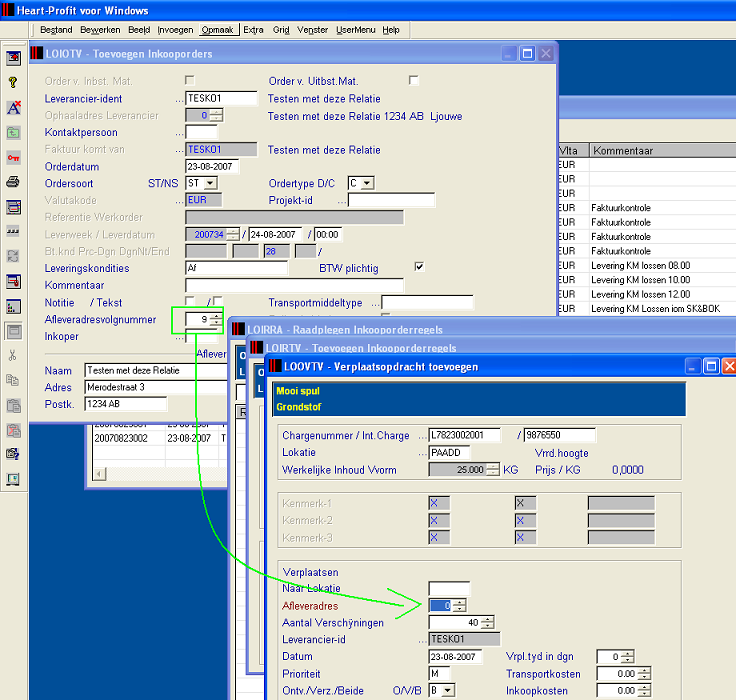Click the scissors cut icon

tap(13, 356)
